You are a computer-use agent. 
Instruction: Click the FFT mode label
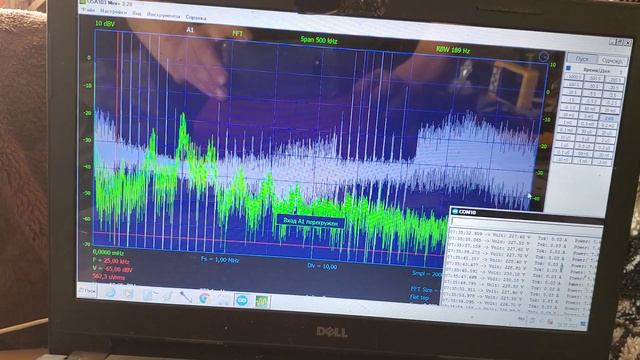coord(238,33)
